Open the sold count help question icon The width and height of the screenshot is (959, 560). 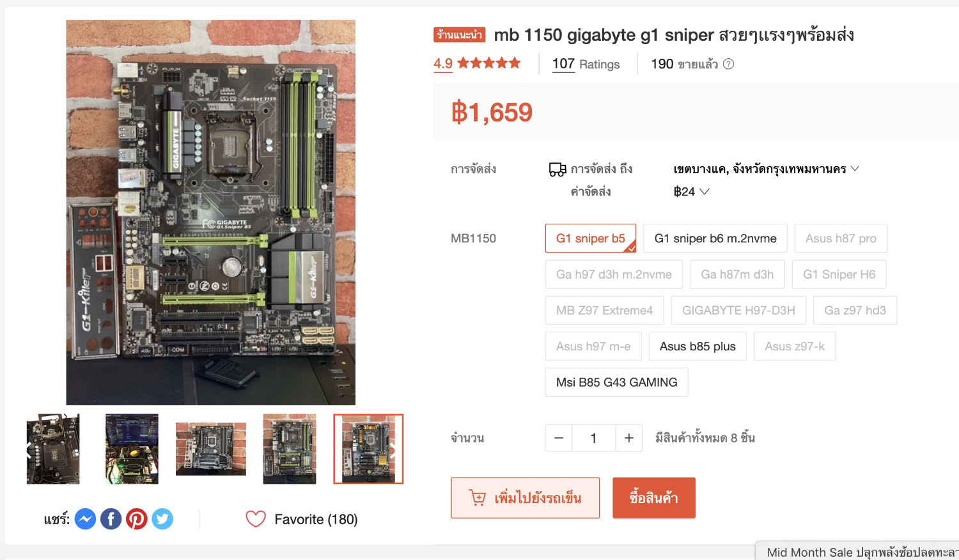[x=728, y=64]
